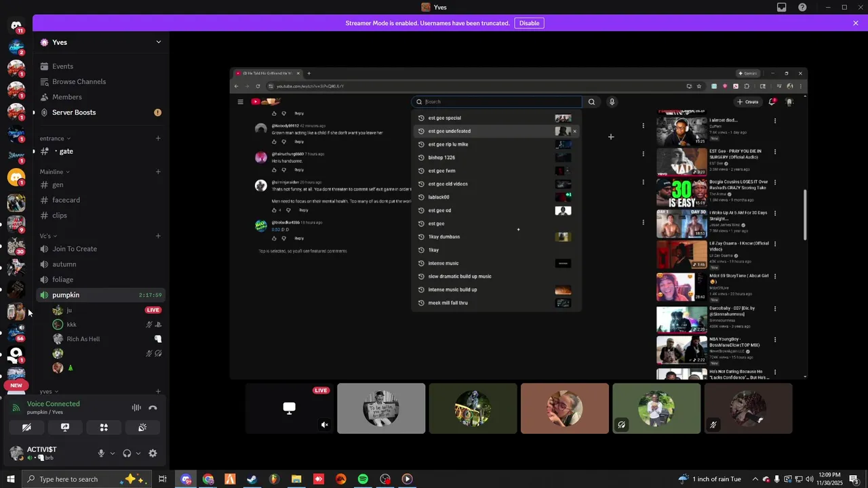Select user Rich As Hell
Screen dimensions: 868x488
coord(107,339)
